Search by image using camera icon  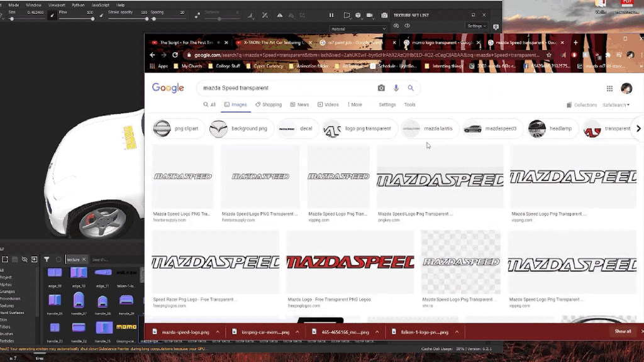381,88
